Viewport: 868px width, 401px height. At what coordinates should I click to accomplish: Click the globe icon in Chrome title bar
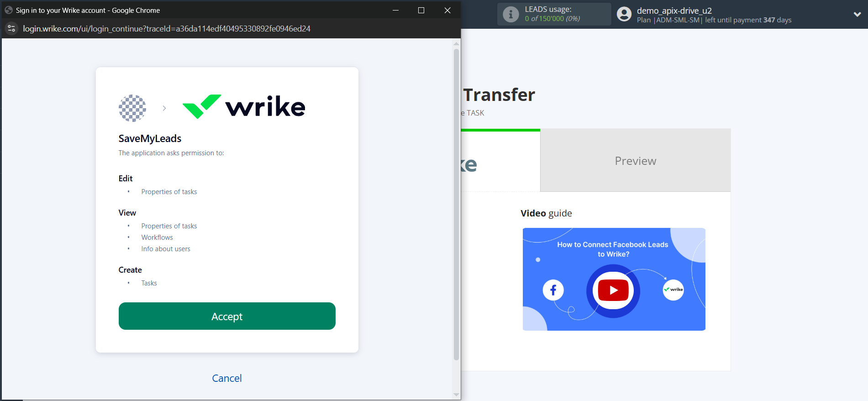pyautogui.click(x=8, y=10)
